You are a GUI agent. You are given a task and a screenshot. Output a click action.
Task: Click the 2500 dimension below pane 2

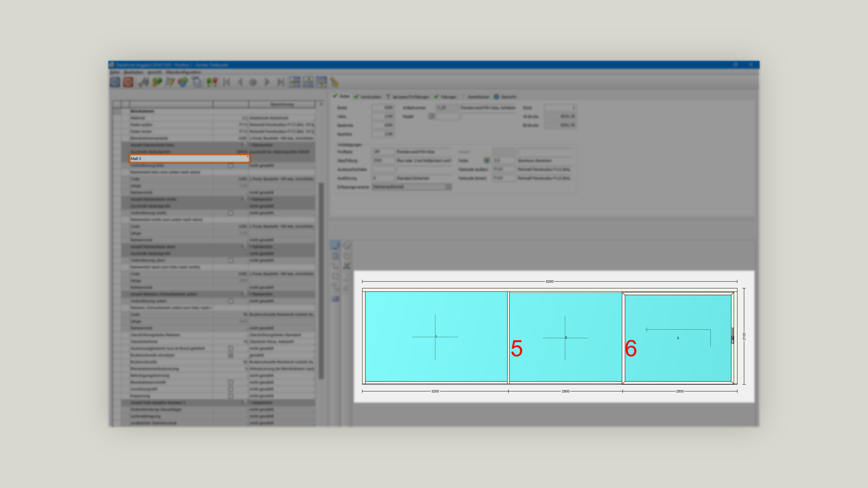pos(566,391)
